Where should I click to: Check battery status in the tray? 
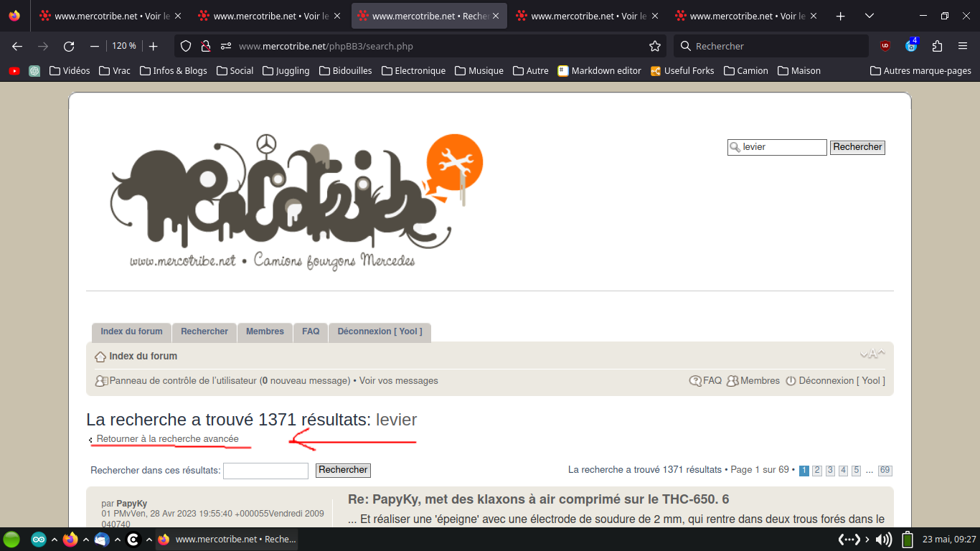click(908, 540)
